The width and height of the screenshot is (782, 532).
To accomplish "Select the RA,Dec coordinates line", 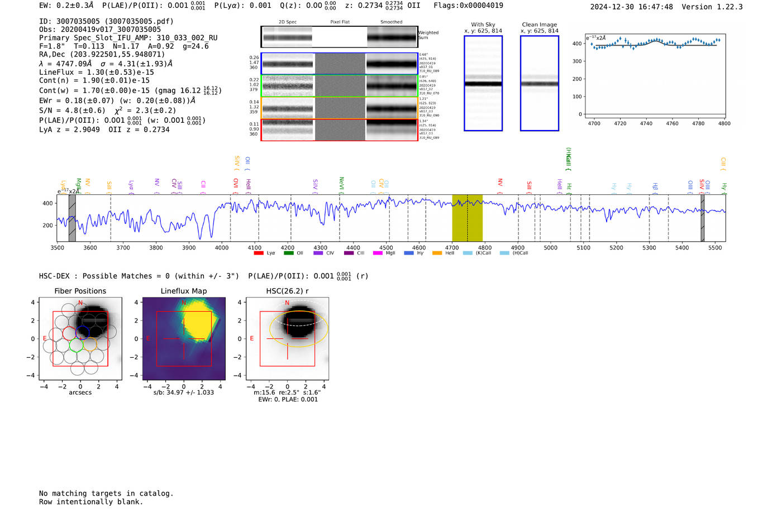I will tap(102, 55).
